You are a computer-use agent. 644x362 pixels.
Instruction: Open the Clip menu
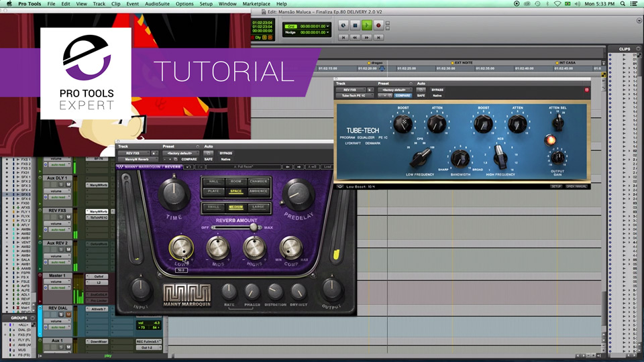pos(116,4)
